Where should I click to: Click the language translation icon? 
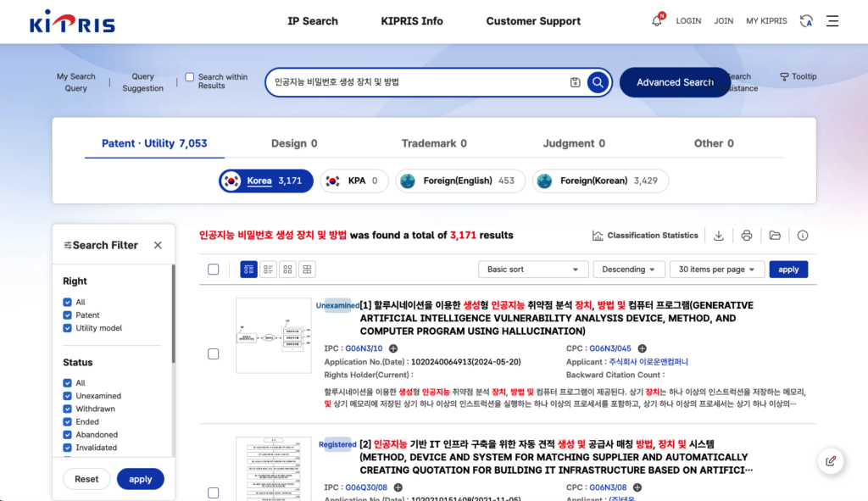tap(806, 21)
